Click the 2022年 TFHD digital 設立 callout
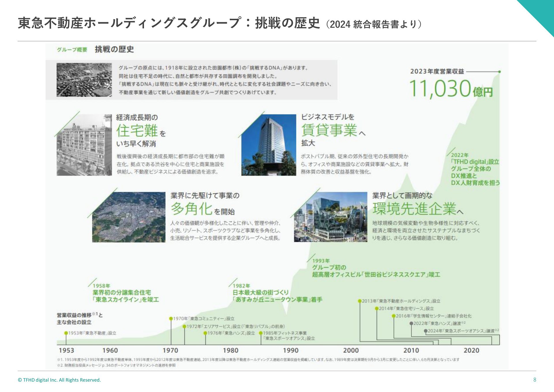554x392 pixels. 475,169
